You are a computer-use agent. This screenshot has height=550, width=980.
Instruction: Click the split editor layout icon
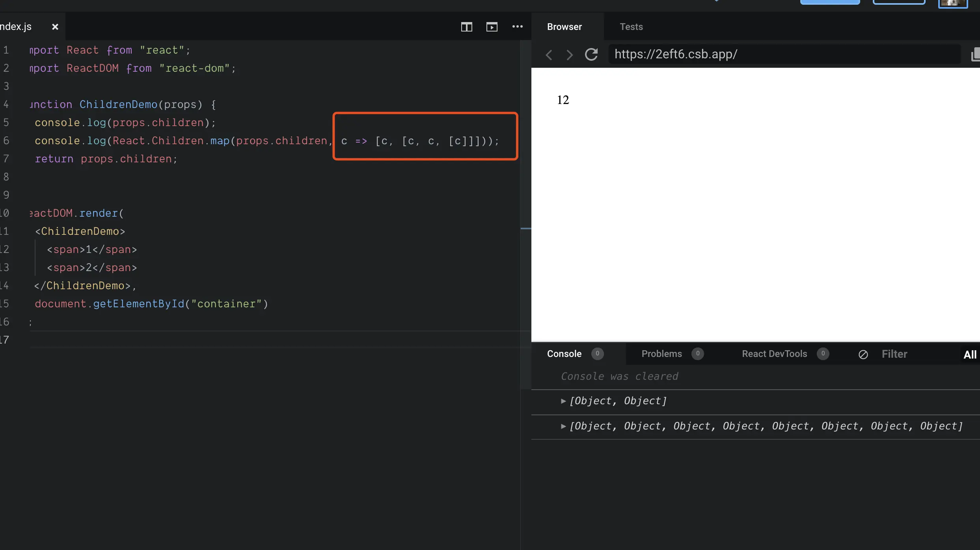coord(466,27)
